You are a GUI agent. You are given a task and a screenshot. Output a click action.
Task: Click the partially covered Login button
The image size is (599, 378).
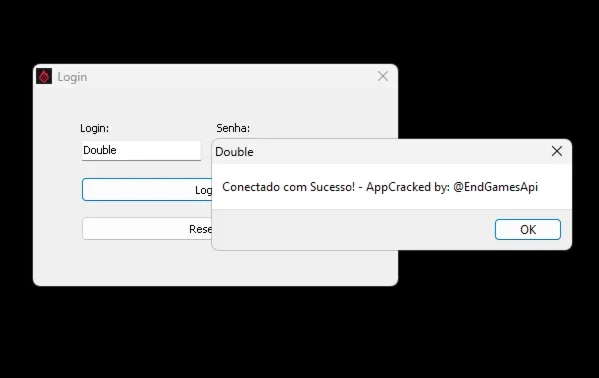tap(147, 190)
